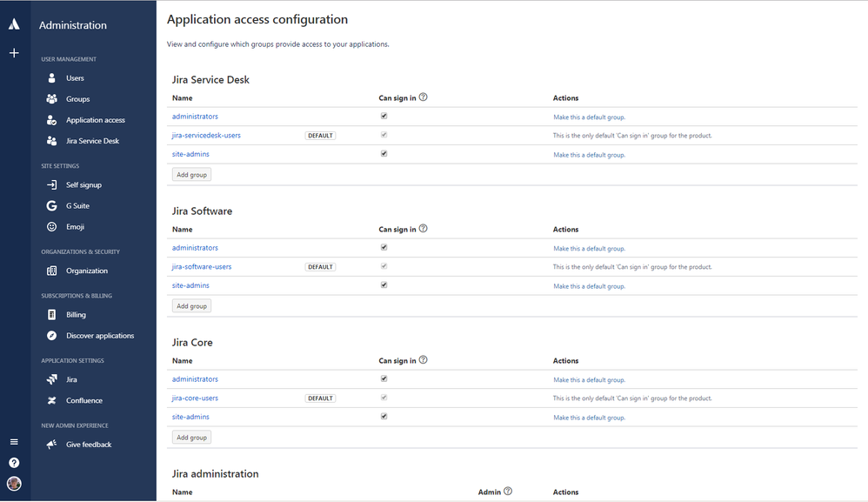Toggle jira-core-users sign-in checkbox
This screenshot has width=868, height=502.
click(x=384, y=398)
